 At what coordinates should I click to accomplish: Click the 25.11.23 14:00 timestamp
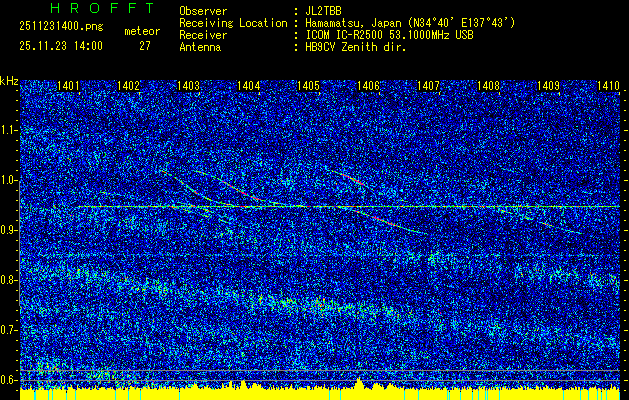pyautogui.click(x=61, y=46)
